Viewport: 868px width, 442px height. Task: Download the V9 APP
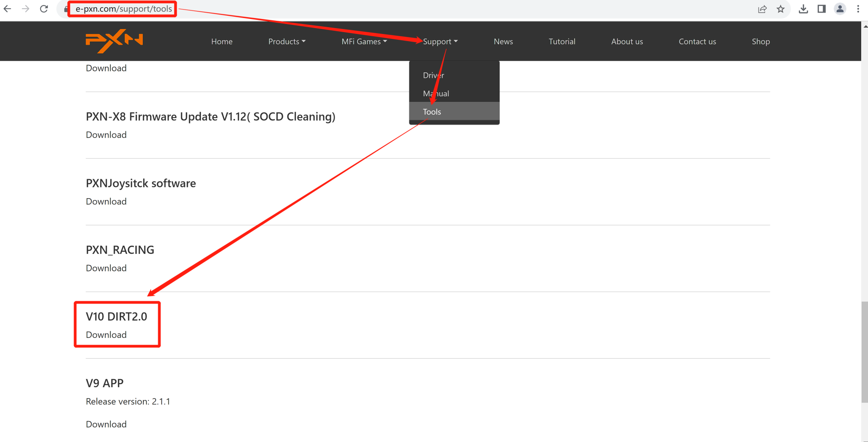(106, 424)
